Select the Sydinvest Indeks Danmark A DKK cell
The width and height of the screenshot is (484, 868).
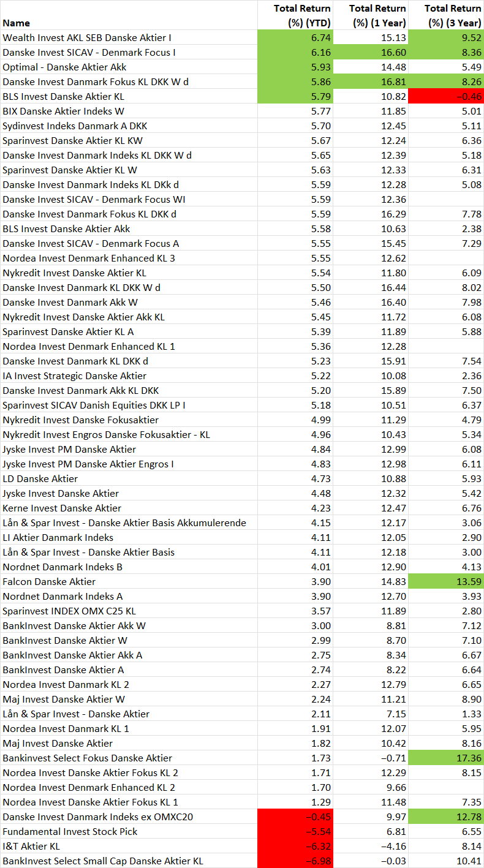pyautogui.click(x=129, y=126)
